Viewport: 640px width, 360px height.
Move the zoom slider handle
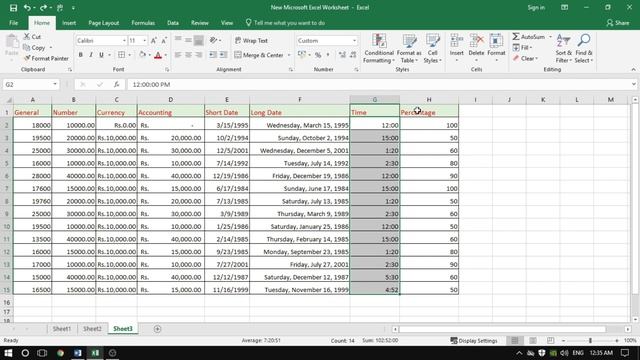coord(590,340)
